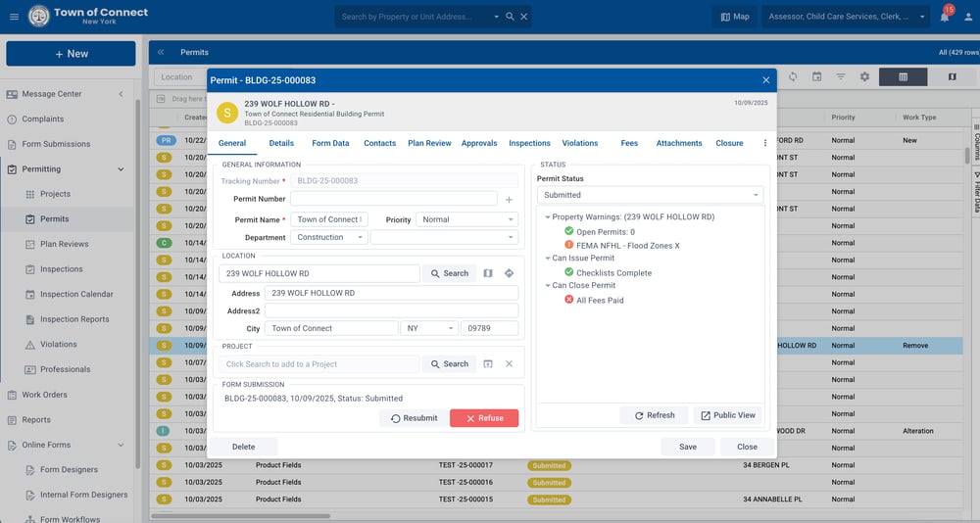Open the Priority dropdown
Screen dimensions: 980x523
466,220
